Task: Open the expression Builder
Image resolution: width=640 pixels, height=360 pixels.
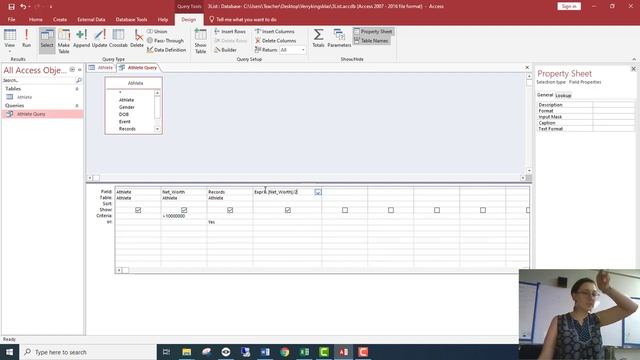Action: click(x=225, y=50)
